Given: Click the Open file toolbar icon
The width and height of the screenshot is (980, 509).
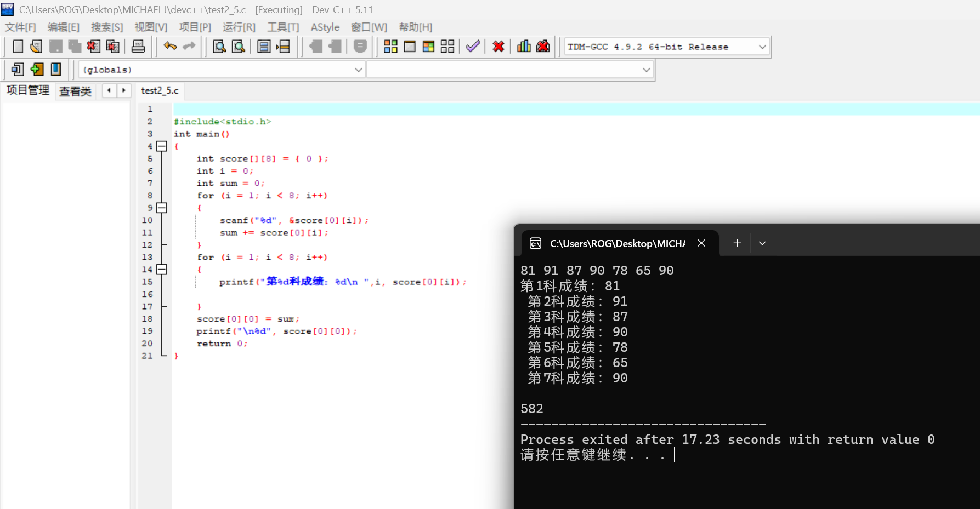Looking at the screenshot, I should [x=36, y=47].
